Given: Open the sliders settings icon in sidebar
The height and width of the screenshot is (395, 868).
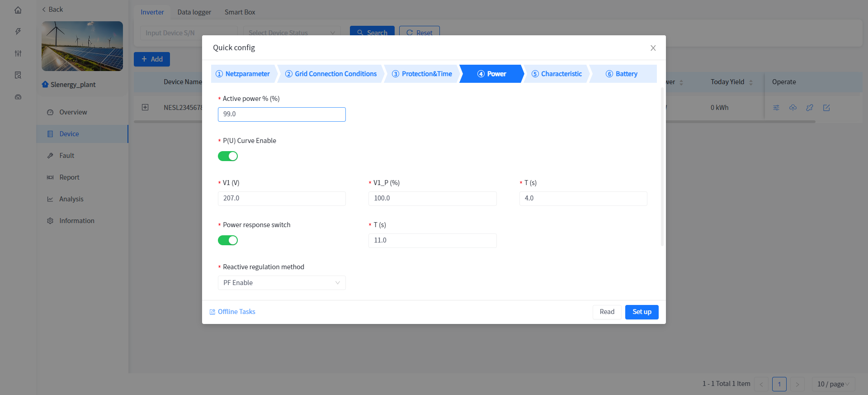Looking at the screenshot, I should (18, 53).
